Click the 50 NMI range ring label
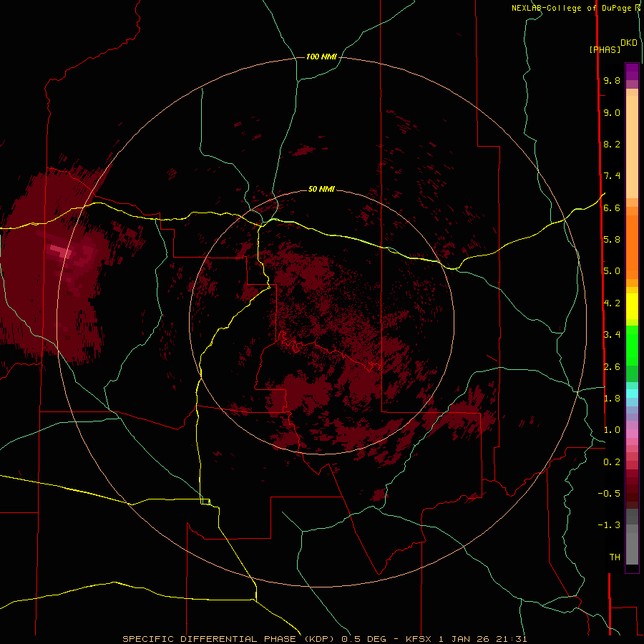 321,189
